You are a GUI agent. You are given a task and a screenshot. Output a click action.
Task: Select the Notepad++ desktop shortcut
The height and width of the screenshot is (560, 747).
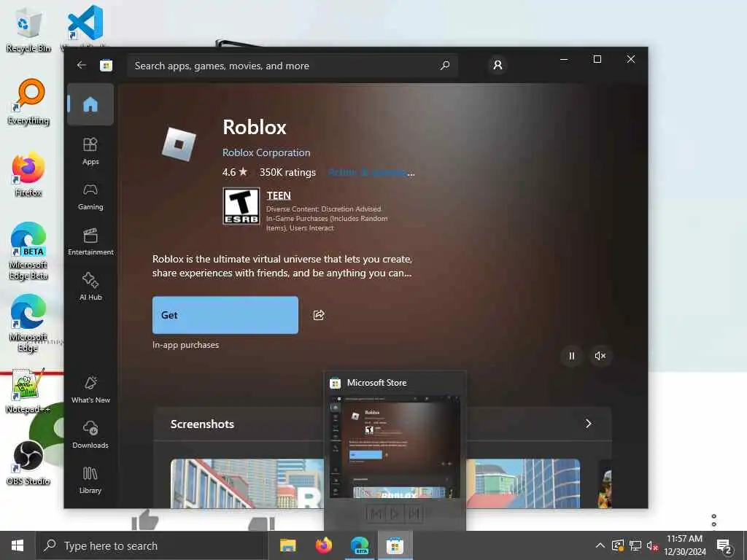(28, 392)
